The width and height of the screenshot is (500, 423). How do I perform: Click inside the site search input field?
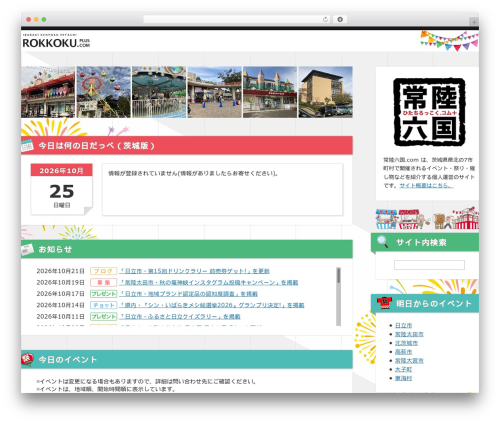pos(429,265)
